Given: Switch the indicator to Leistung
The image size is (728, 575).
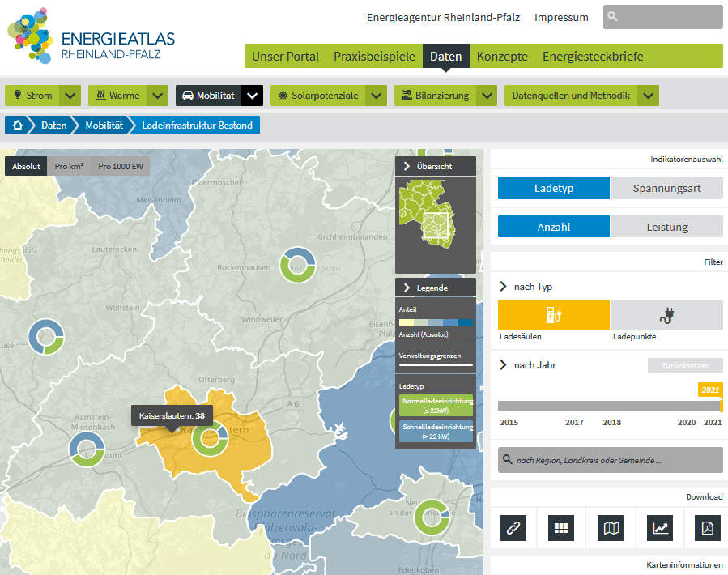Looking at the screenshot, I should [666, 228].
